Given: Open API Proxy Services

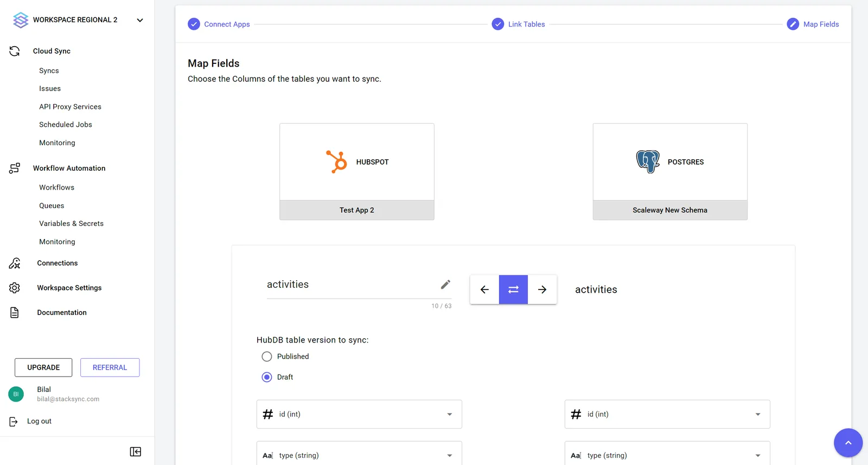Looking at the screenshot, I should click(70, 107).
